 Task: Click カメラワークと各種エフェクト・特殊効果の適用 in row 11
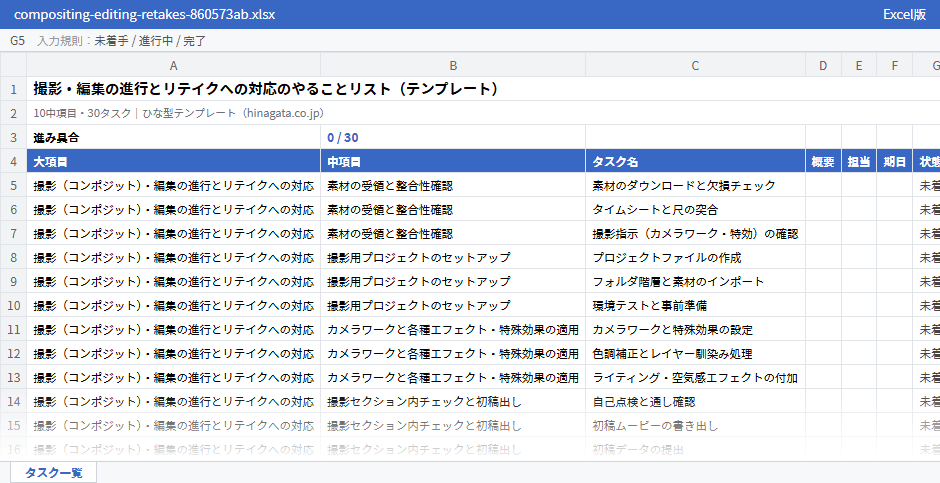coord(453,329)
